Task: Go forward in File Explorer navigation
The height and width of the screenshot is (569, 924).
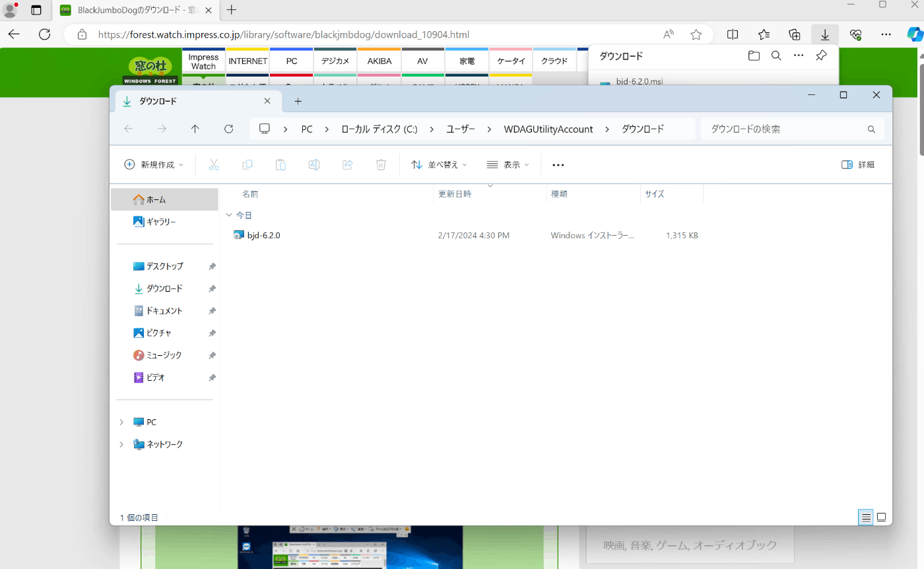Action: (x=162, y=129)
